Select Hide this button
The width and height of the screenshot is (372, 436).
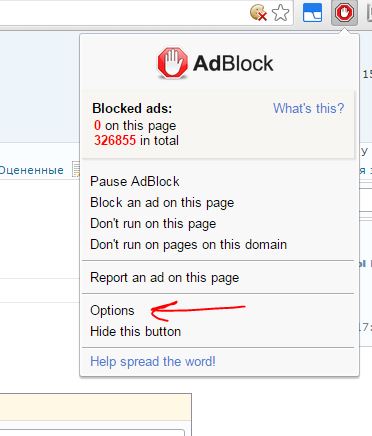point(135,332)
